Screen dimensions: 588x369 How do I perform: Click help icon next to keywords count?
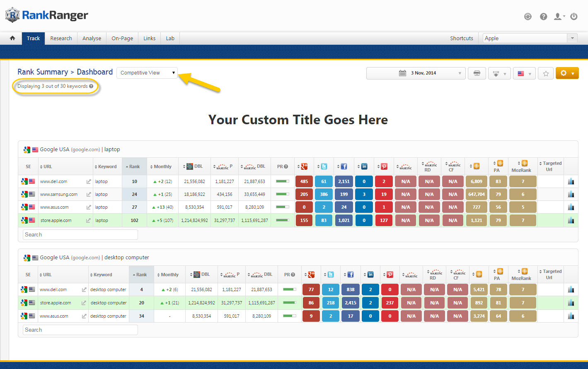91,86
